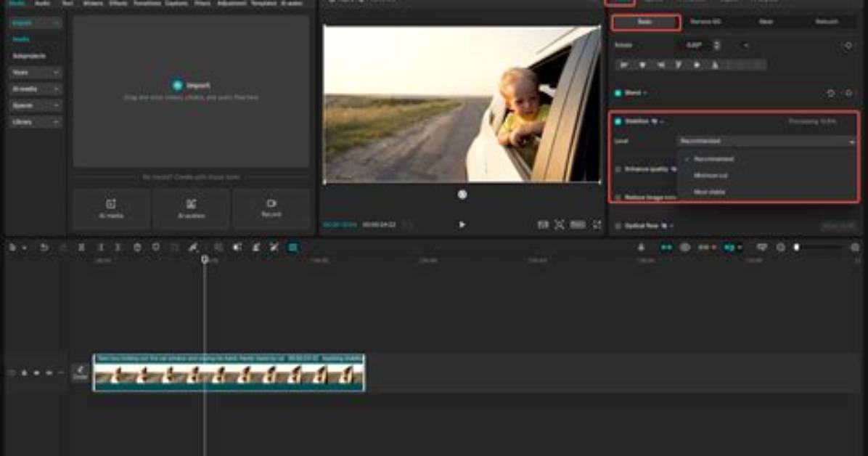Play the preview video

[x=462, y=224]
